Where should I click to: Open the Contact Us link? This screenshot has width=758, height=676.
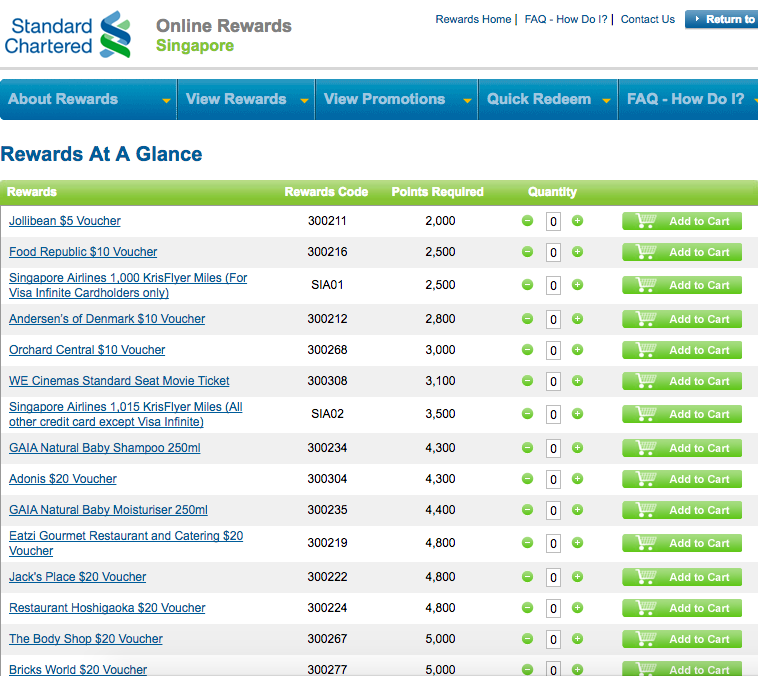647,19
